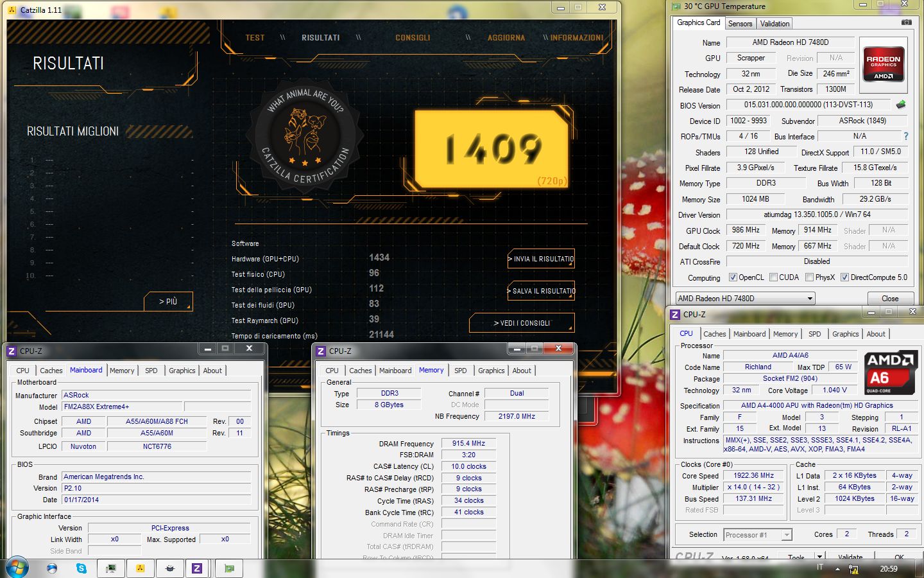Select the RISULTATI tab in Catzilla
The height and width of the screenshot is (578, 924).
321,37
